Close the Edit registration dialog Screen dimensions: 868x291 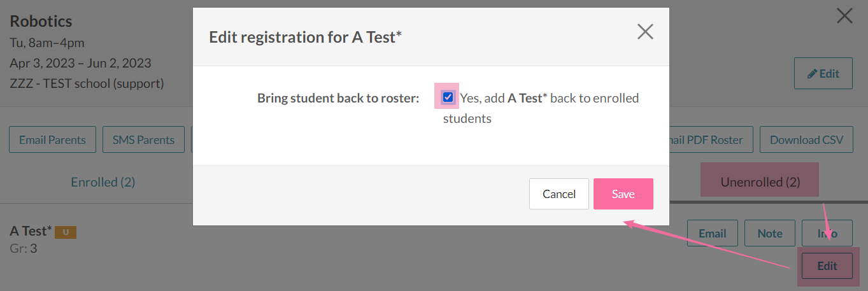pyautogui.click(x=645, y=32)
